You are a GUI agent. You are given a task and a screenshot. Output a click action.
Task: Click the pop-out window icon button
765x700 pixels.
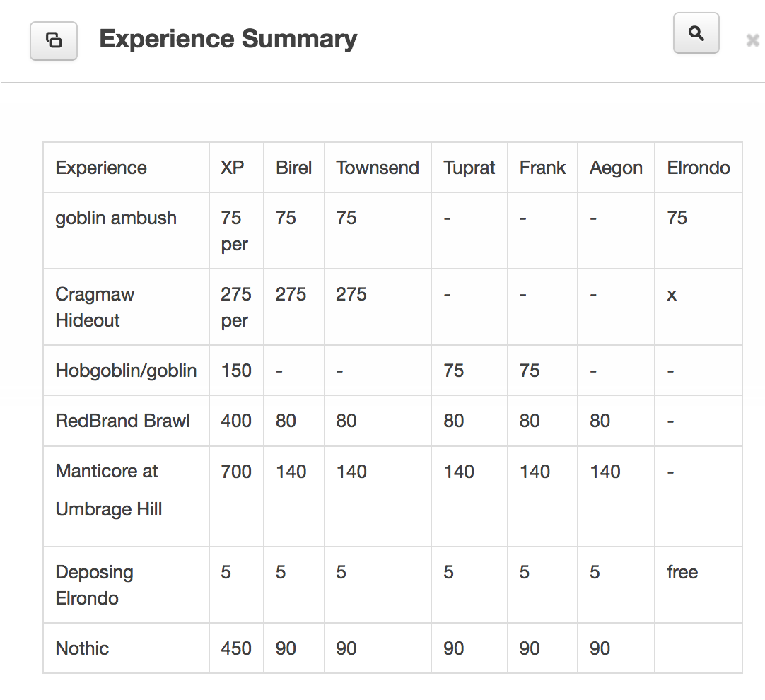[54, 40]
